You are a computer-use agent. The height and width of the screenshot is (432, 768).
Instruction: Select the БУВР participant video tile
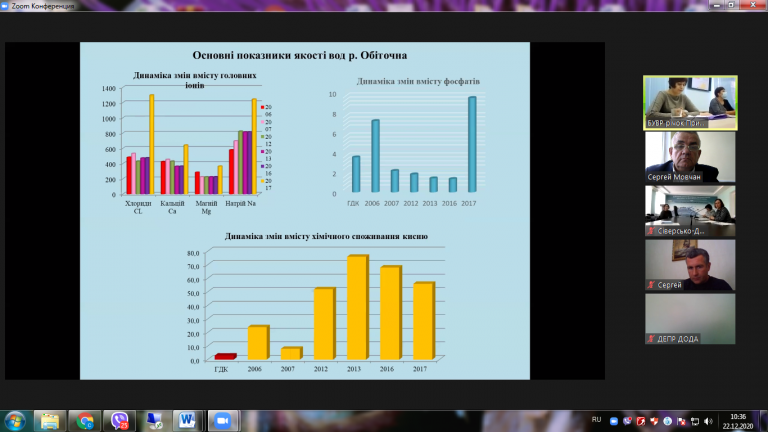(x=690, y=103)
